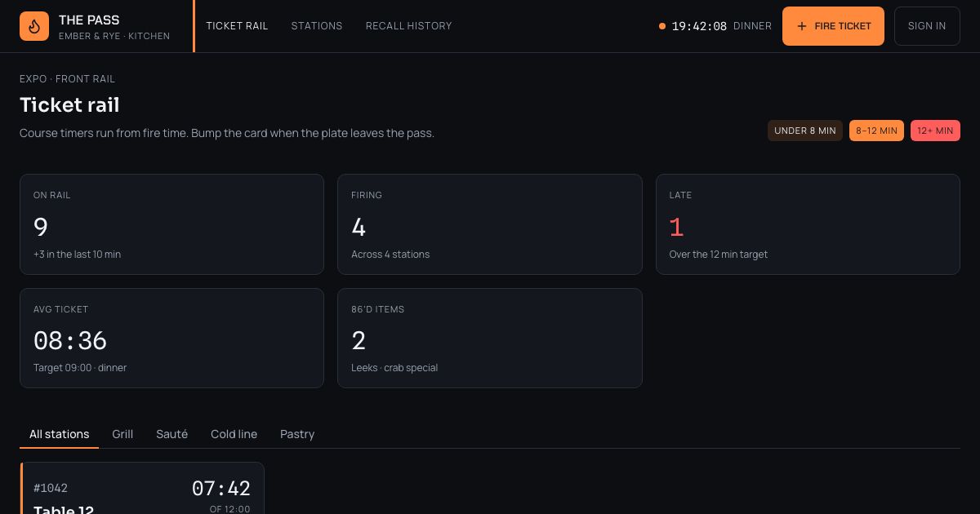Click the Sign In button
The width and height of the screenshot is (980, 514).
coord(927,26)
